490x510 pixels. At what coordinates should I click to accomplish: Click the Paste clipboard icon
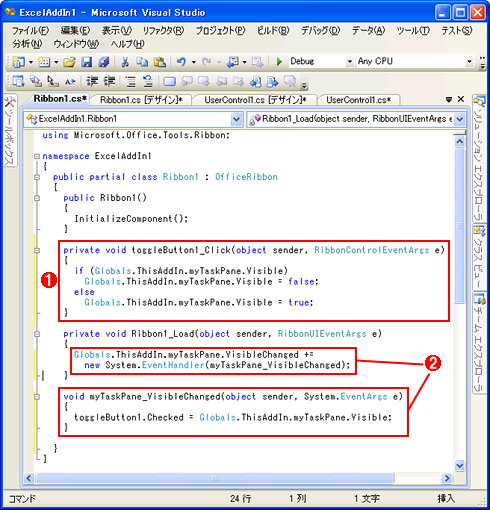tap(160, 62)
